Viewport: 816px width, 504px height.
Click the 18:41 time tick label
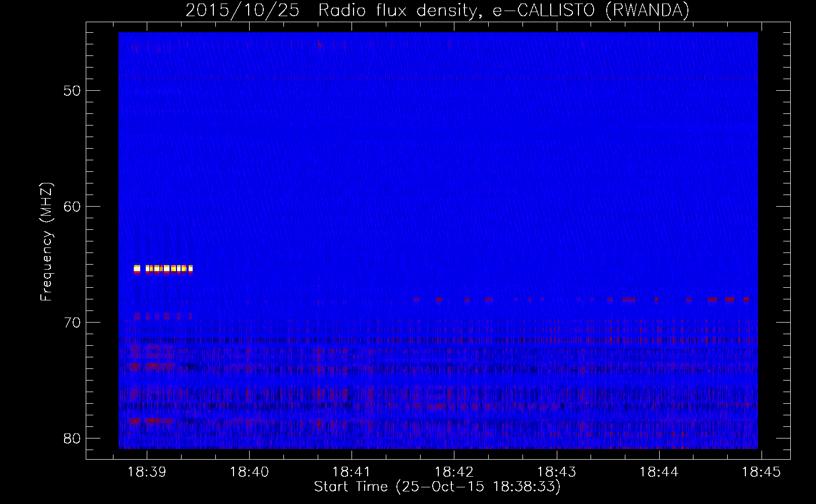coord(352,472)
